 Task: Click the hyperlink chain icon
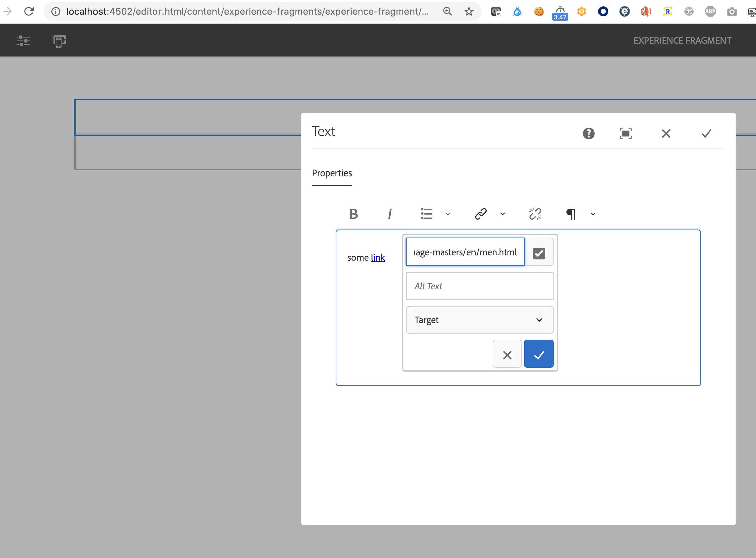pos(480,214)
